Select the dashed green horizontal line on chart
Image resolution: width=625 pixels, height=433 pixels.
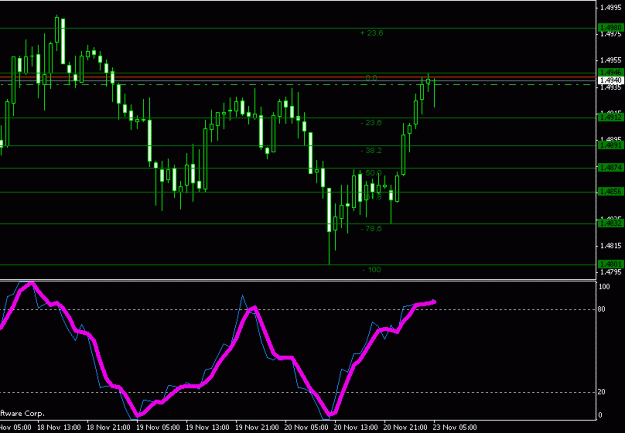(x=298, y=85)
